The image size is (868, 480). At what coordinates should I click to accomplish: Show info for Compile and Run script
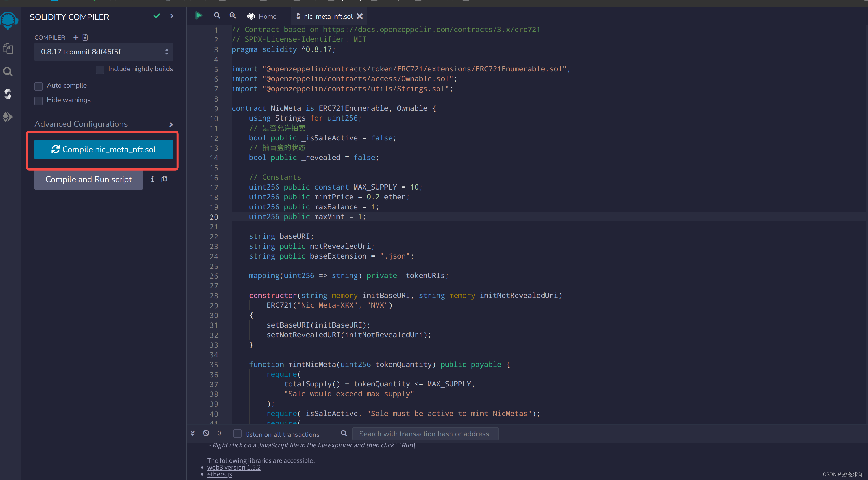152,179
